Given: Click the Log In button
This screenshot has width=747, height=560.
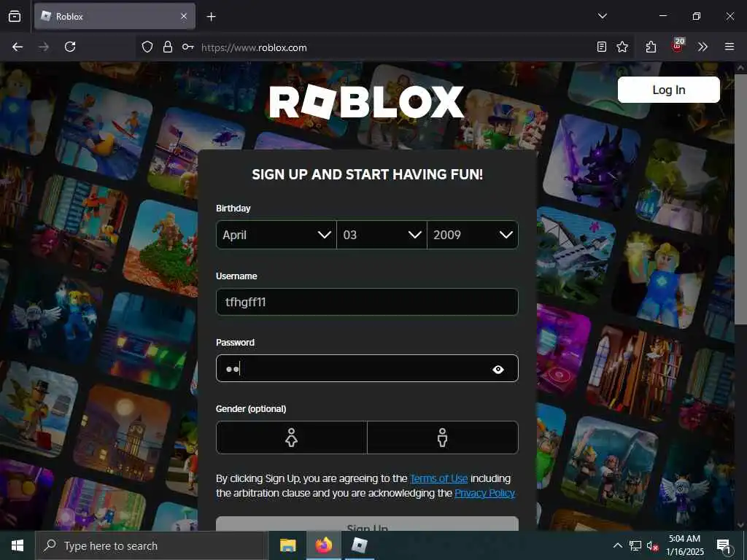Looking at the screenshot, I should coord(668,90).
